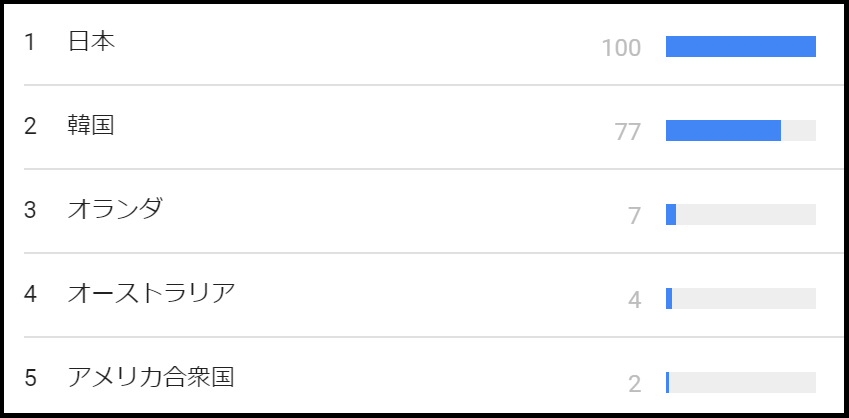The image size is (849, 418).
Task: Click the interest bar beside value 77
Action: [740, 131]
